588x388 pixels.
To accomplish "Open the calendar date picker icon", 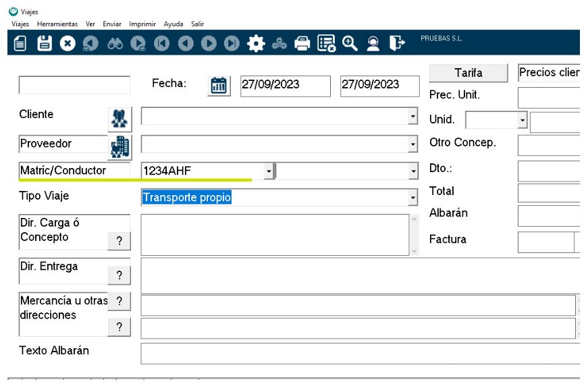I will (x=219, y=86).
